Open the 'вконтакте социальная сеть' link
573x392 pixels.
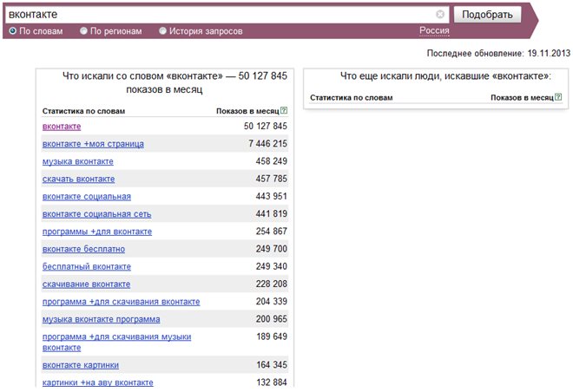click(97, 214)
